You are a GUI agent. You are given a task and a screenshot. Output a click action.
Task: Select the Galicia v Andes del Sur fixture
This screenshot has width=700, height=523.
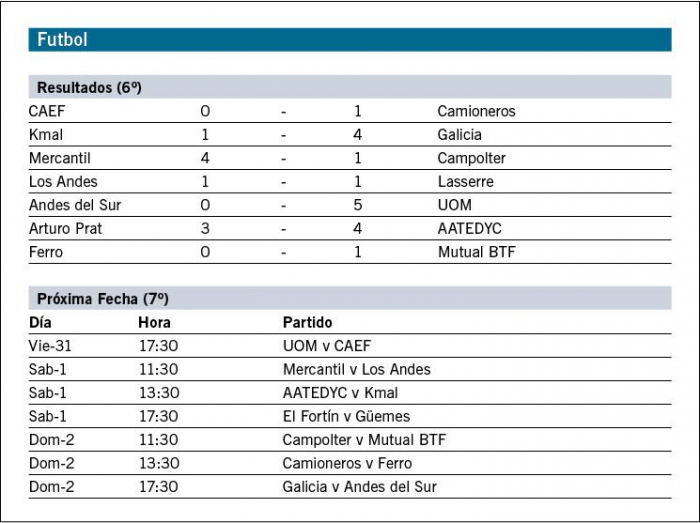click(x=359, y=486)
